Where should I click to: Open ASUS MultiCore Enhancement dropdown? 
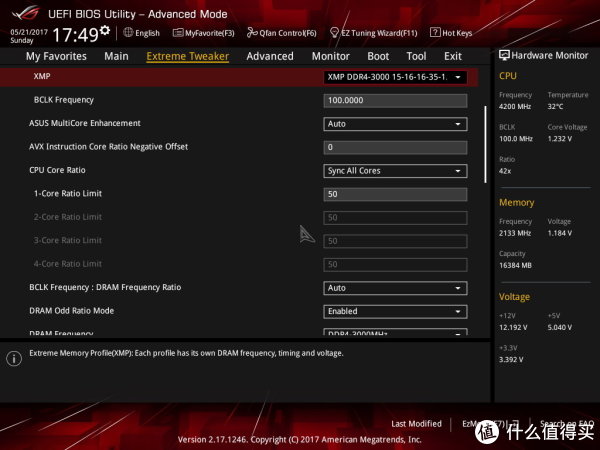[x=395, y=124]
